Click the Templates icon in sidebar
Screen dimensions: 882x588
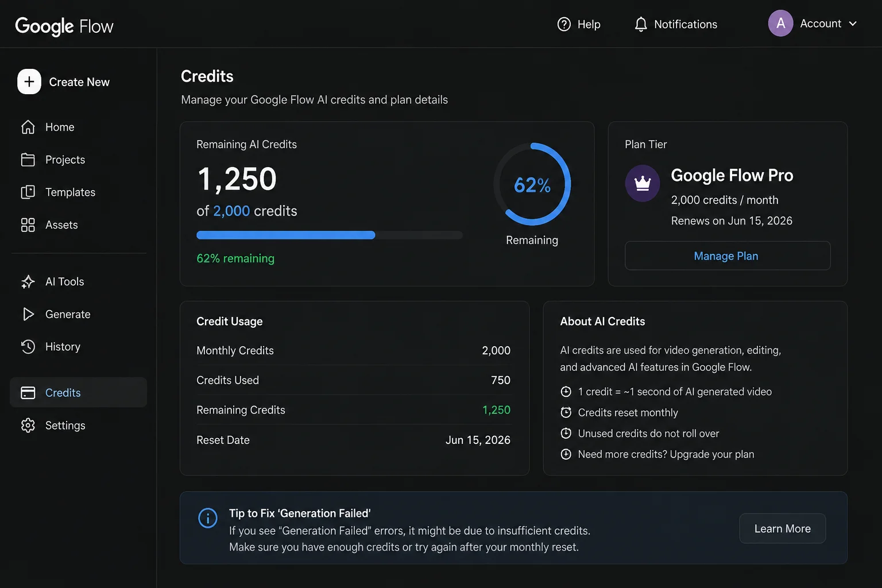pyautogui.click(x=28, y=192)
